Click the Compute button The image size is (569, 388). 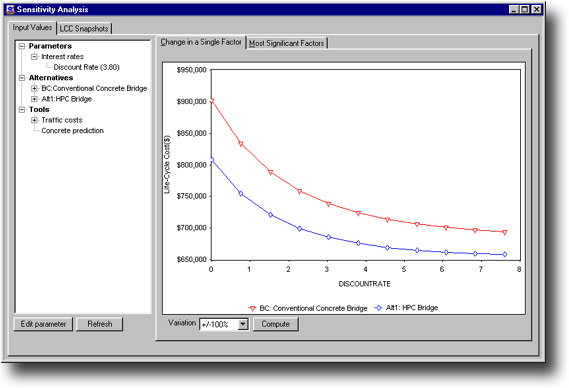275,324
